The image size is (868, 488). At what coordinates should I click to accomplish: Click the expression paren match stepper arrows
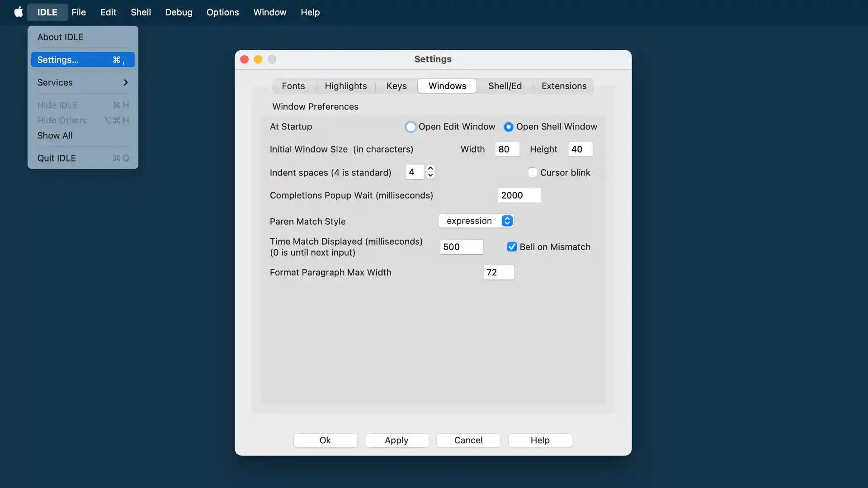507,221
